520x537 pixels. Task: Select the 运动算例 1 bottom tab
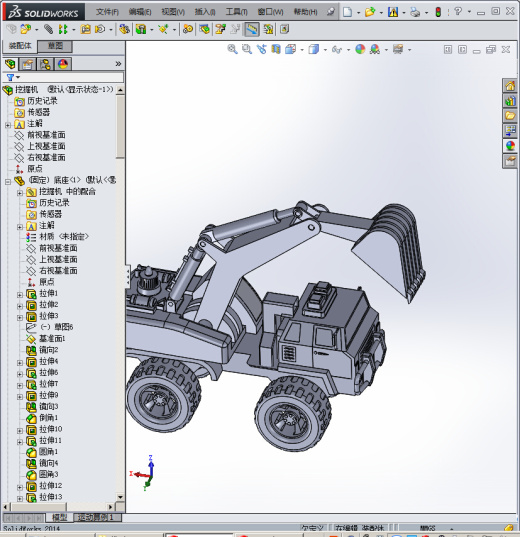click(96, 517)
